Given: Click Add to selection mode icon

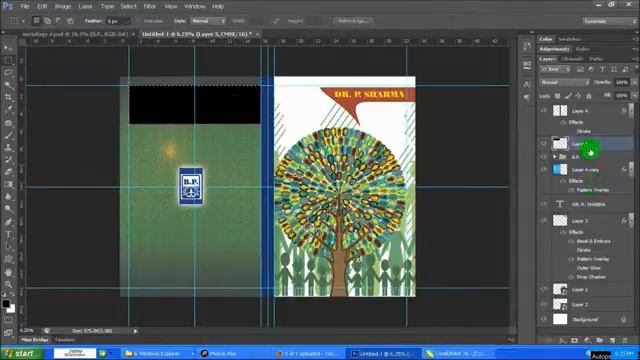Looking at the screenshot, I should click(47, 20).
